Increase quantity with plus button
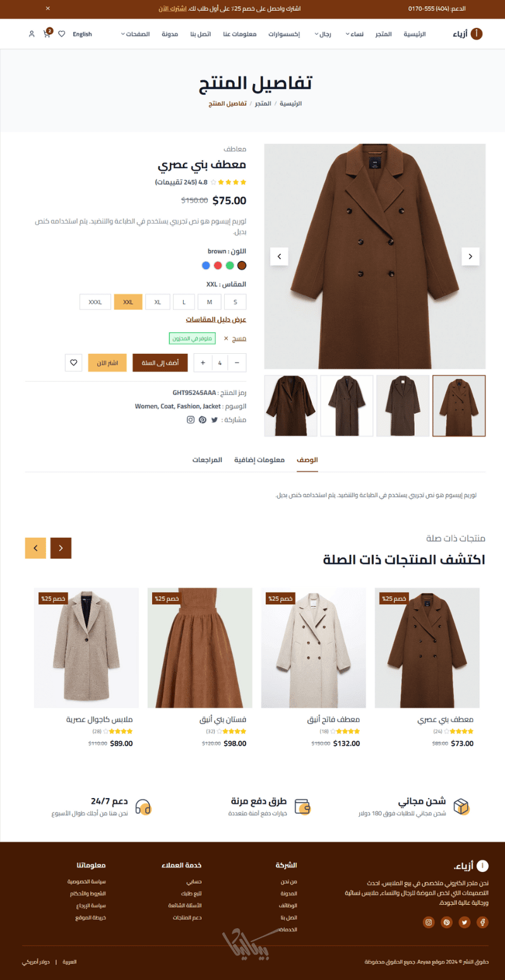The width and height of the screenshot is (505, 980). pos(203,363)
